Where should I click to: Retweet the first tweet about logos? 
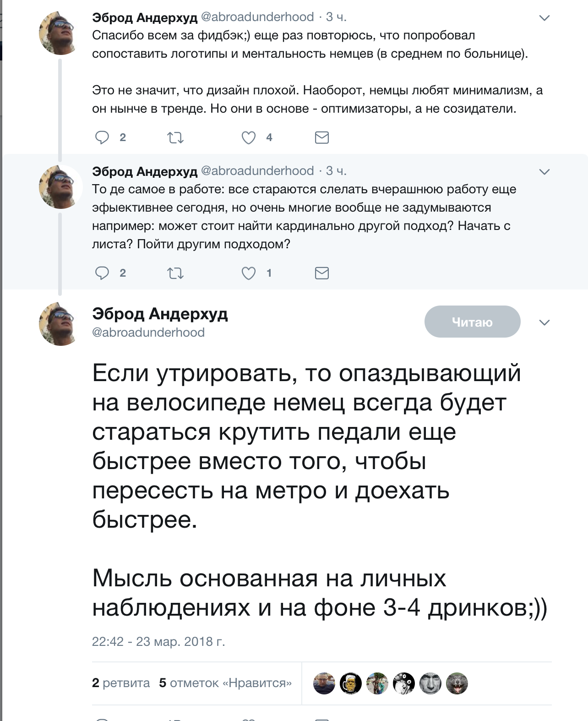pos(175,137)
